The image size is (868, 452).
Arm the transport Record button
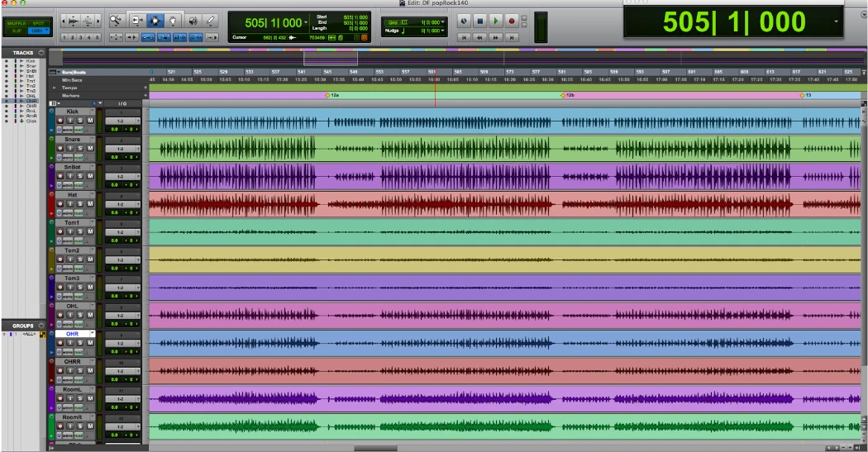(x=511, y=21)
